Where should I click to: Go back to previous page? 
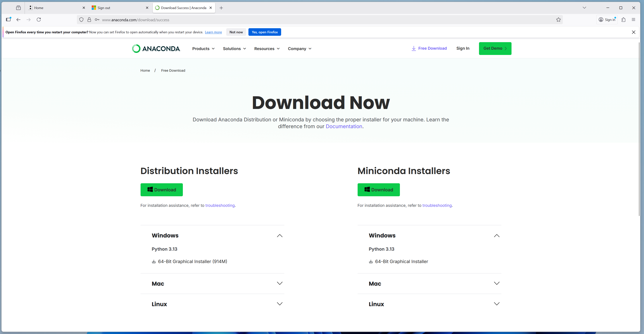(18, 20)
